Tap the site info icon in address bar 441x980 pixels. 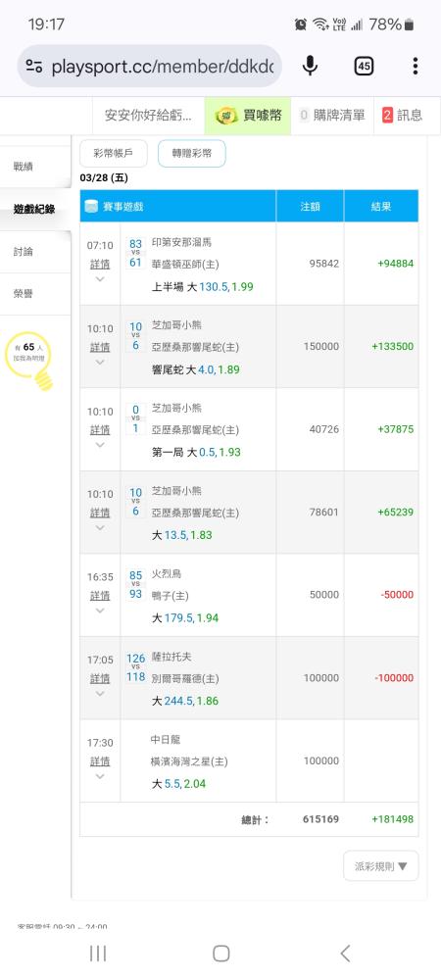pos(34,67)
